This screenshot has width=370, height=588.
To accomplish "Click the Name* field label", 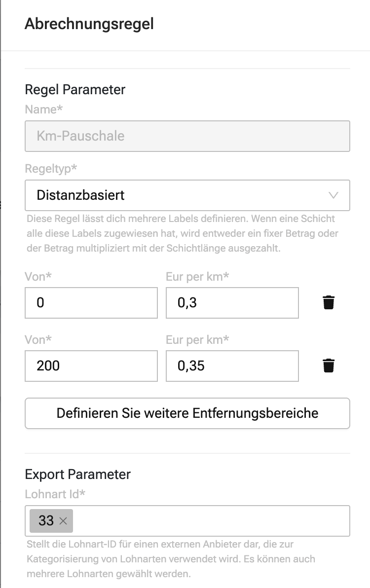I will point(44,110).
